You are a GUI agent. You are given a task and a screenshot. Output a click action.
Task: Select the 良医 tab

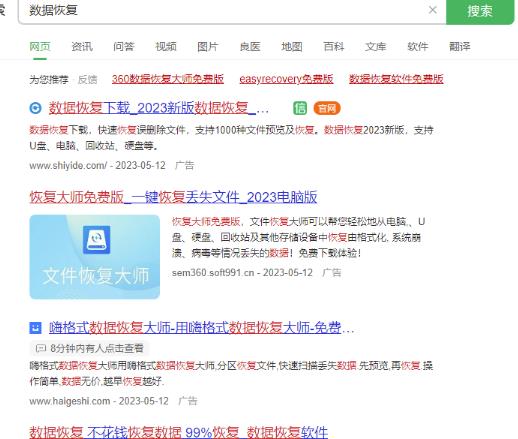tap(250, 46)
